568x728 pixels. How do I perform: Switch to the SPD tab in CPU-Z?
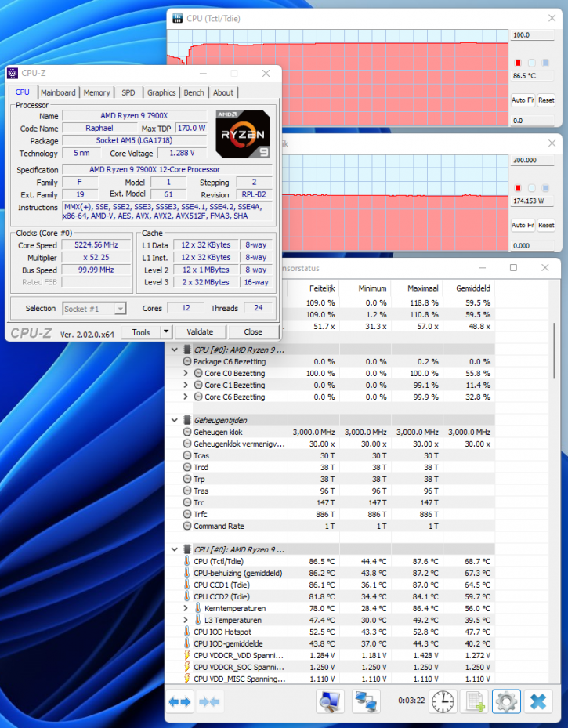click(x=128, y=92)
